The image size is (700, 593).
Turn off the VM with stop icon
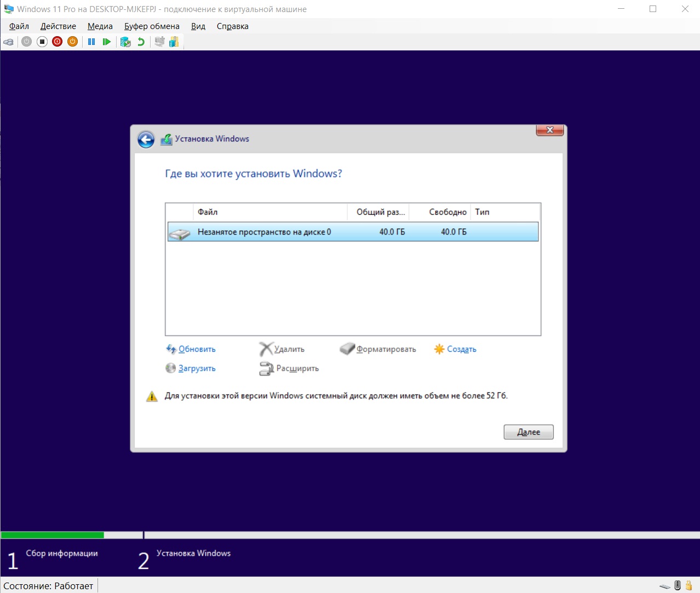point(42,42)
